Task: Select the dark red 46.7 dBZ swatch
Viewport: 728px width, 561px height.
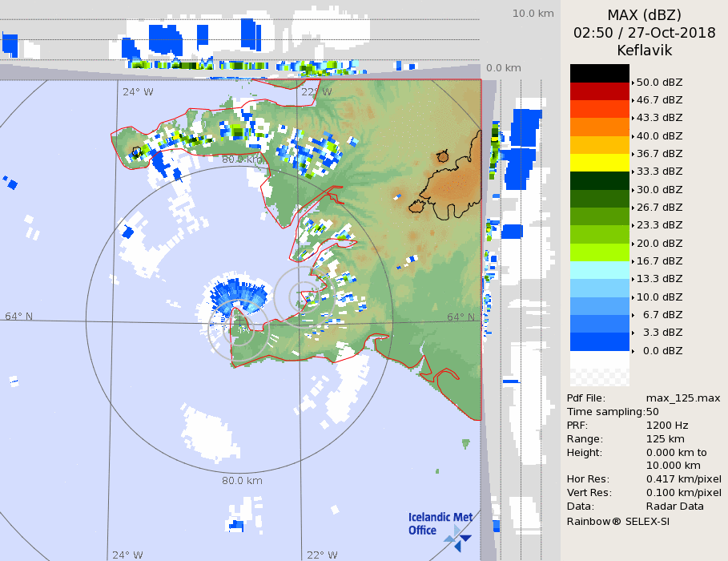Action: click(599, 91)
